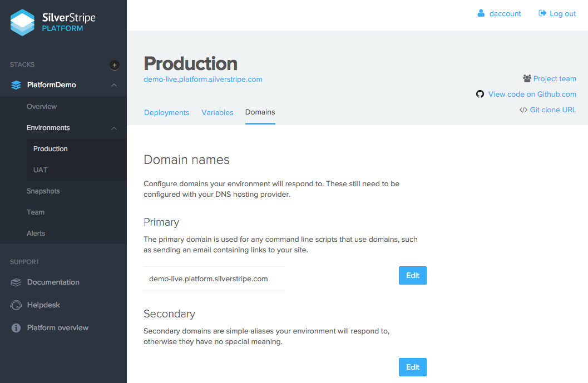Screen dimensions: 588x383
Task: Click the Helpdesk headset icon
Action: pos(16,305)
